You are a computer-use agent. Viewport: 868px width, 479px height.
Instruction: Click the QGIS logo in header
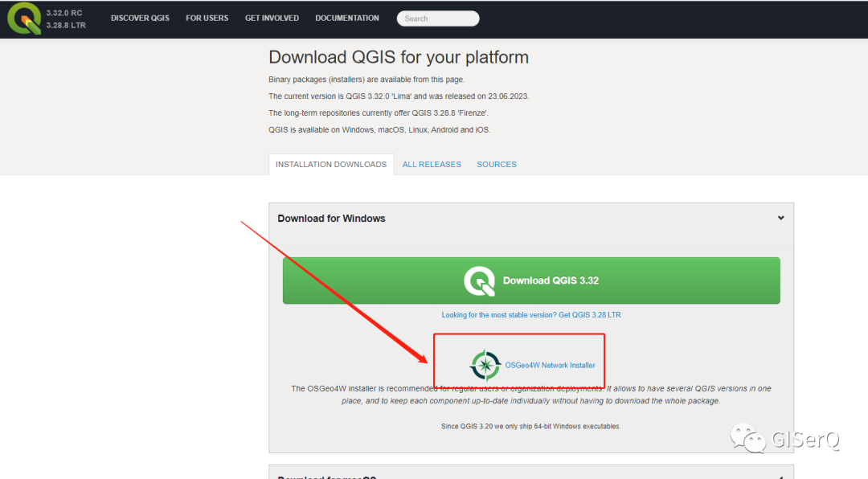pyautogui.click(x=24, y=18)
